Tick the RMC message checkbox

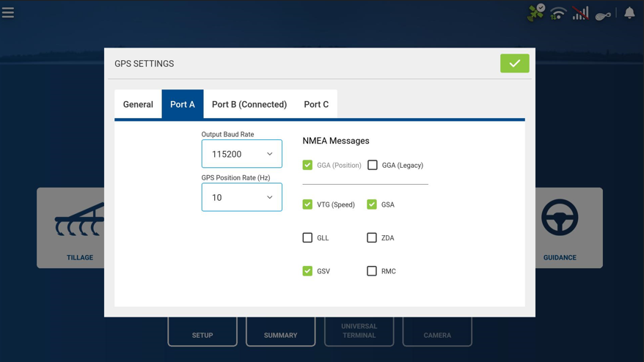[372, 271]
